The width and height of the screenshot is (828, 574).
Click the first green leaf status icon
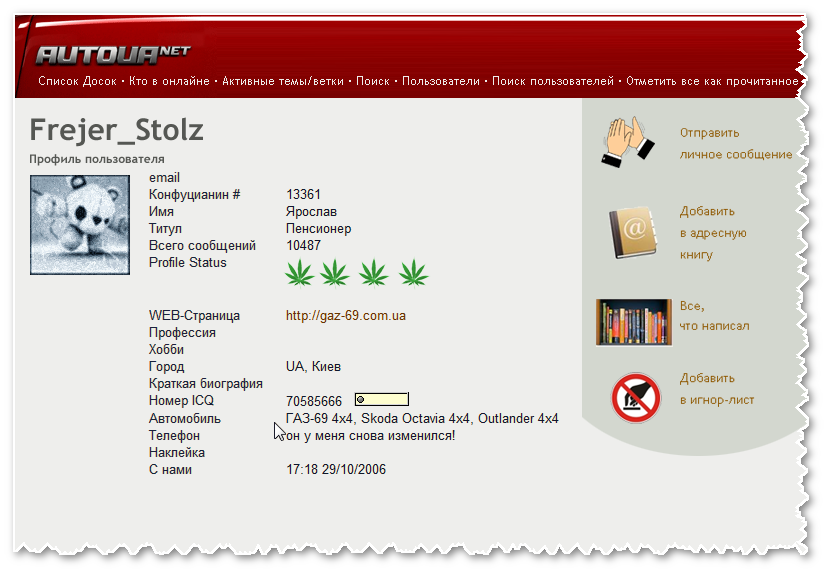300,272
